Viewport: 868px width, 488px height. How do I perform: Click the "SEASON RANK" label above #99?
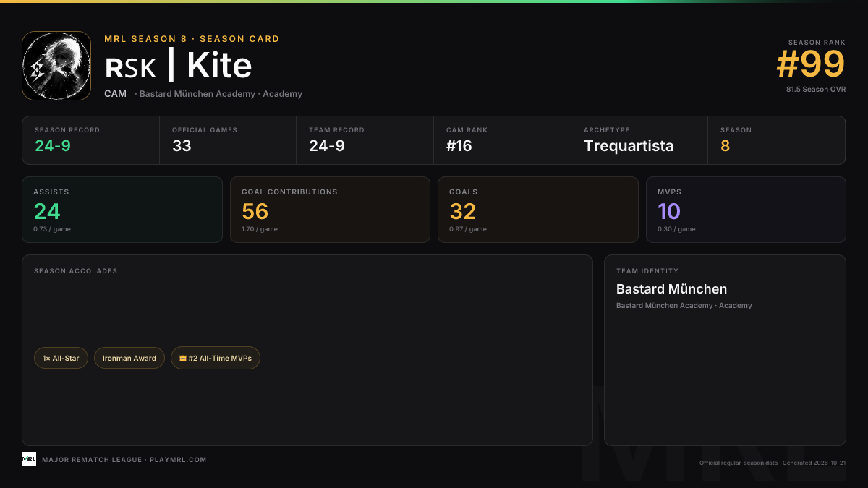tap(817, 43)
